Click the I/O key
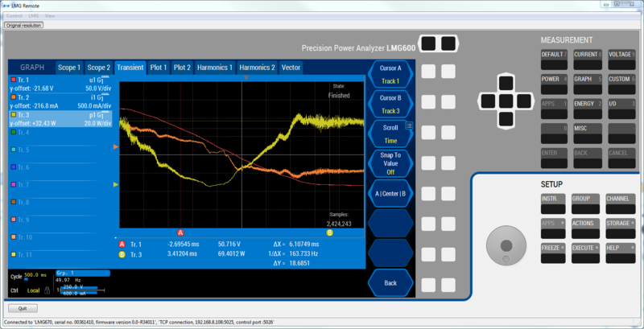Screen dimensions: 644x329 [621, 109]
